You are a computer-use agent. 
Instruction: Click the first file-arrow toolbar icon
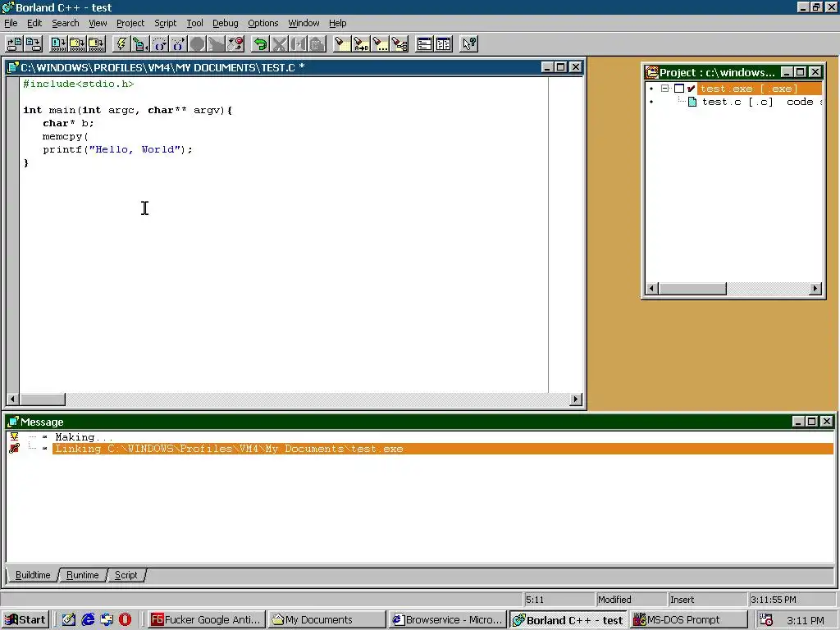pos(15,44)
